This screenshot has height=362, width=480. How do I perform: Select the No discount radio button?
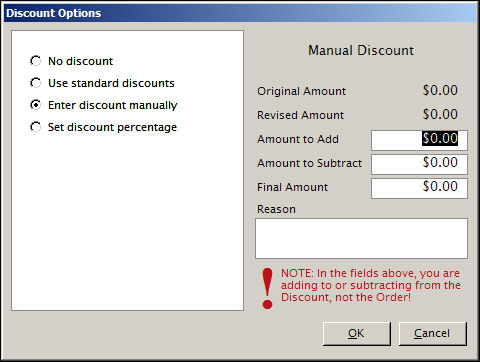(35, 61)
